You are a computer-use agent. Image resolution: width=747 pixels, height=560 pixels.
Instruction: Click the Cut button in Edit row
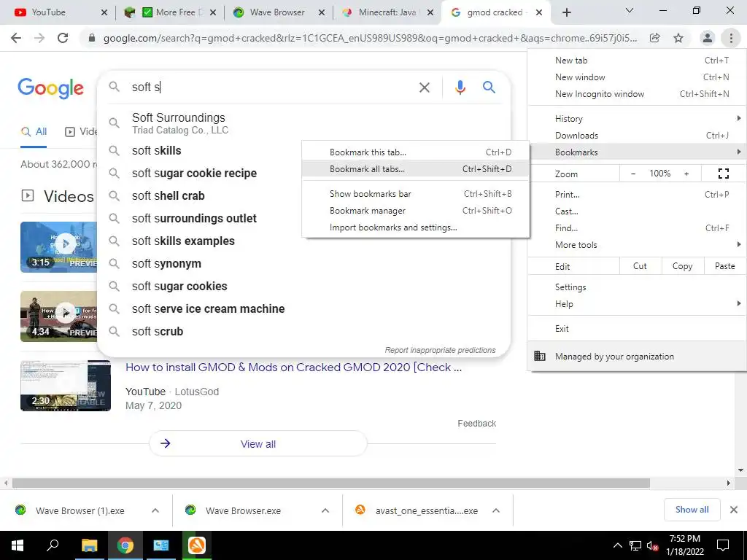[640, 266]
